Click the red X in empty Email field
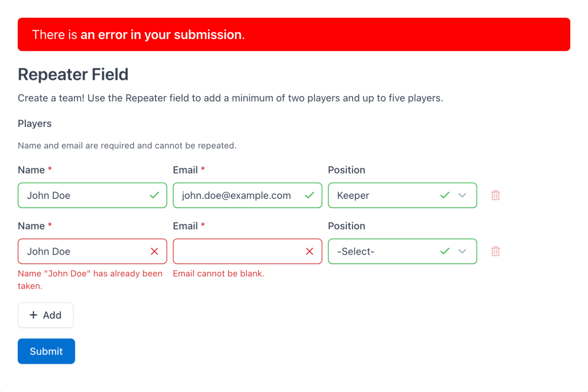 tap(310, 251)
